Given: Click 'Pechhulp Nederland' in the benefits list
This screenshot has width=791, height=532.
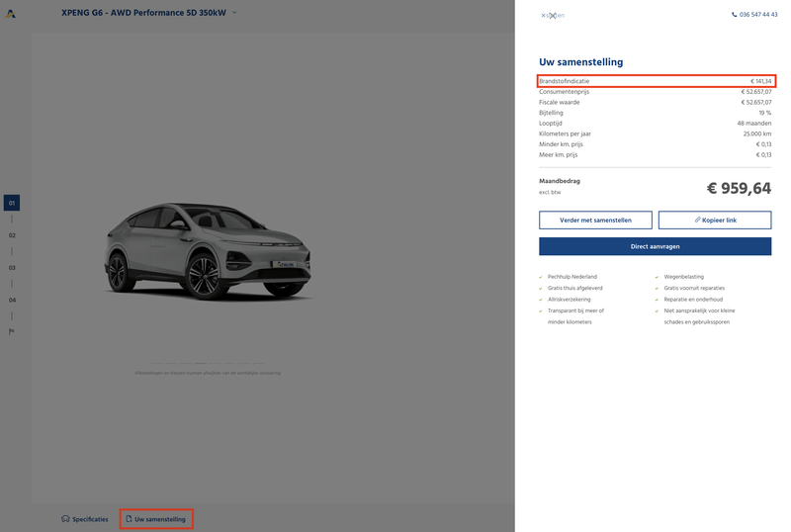Looking at the screenshot, I should tap(572, 277).
